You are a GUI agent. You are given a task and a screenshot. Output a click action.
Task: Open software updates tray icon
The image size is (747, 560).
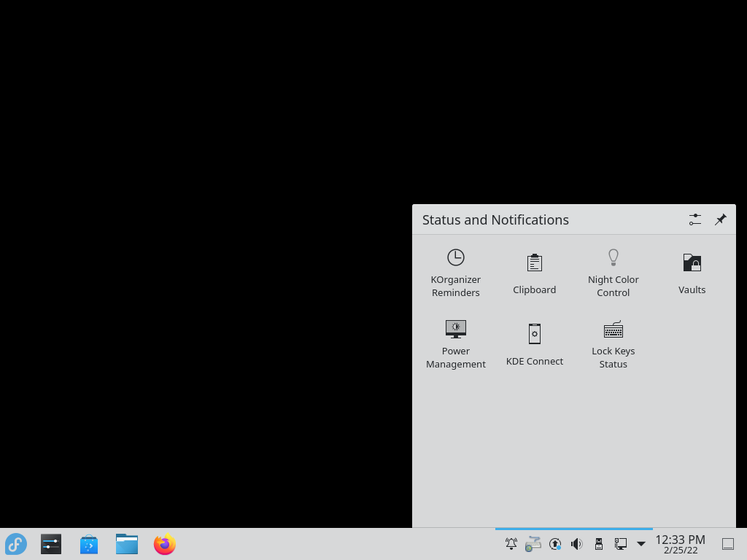tap(555, 544)
